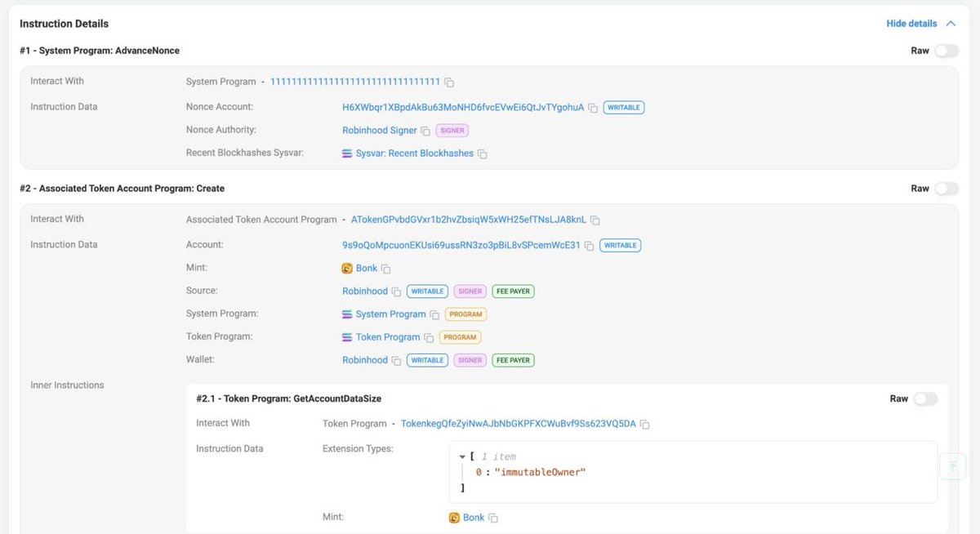This screenshot has height=534, width=980.
Task: Open the Token Program link in instruction #2
Action: tap(388, 336)
